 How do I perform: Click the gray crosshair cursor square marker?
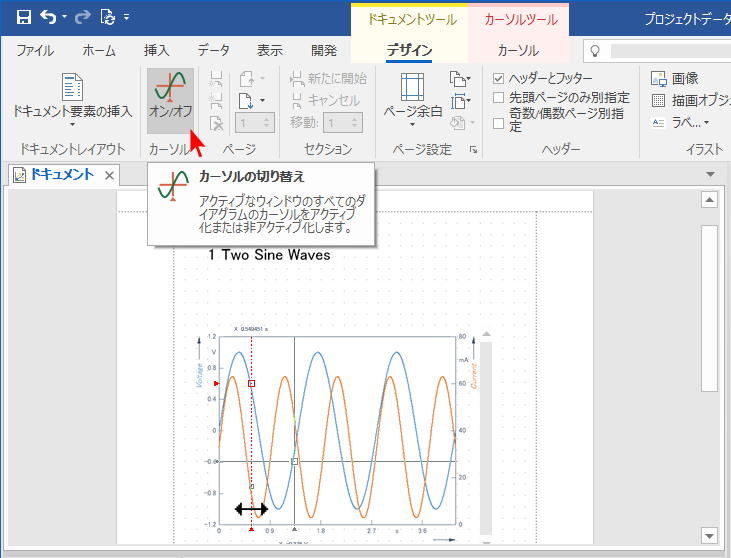pos(295,462)
